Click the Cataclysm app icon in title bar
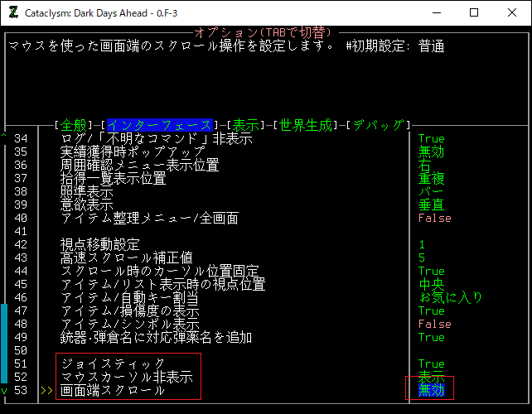532x414 pixels. 12,12
